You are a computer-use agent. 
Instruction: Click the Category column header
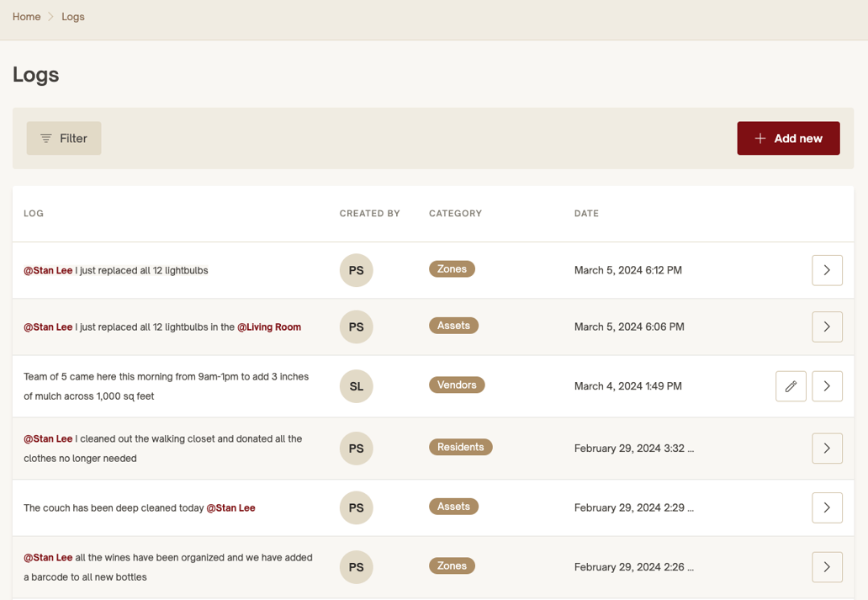[455, 214]
